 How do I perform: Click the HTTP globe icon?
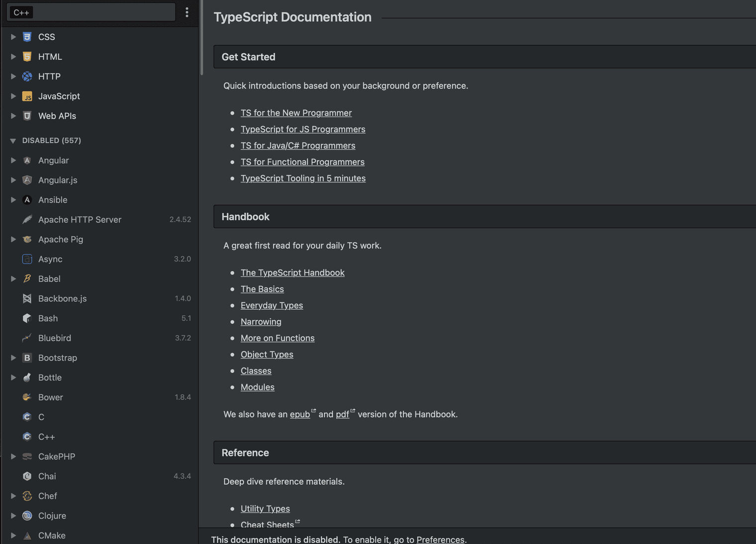27,77
